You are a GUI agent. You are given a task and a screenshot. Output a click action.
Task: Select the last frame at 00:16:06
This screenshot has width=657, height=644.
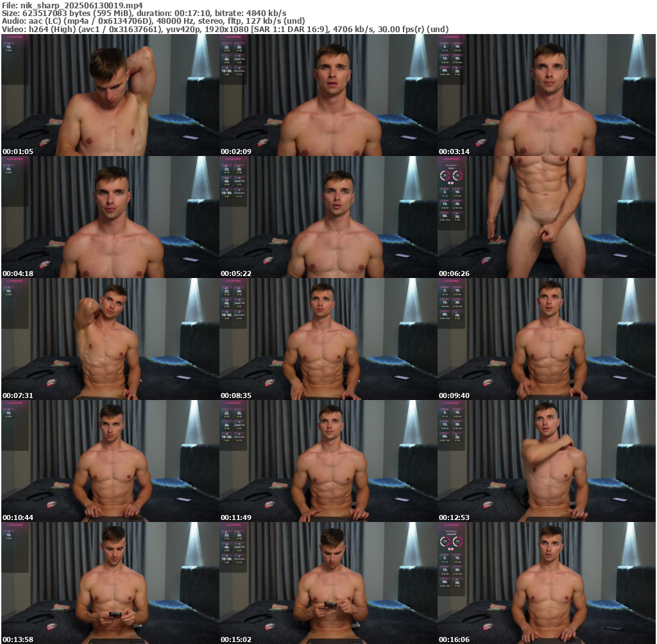pos(546,582)
